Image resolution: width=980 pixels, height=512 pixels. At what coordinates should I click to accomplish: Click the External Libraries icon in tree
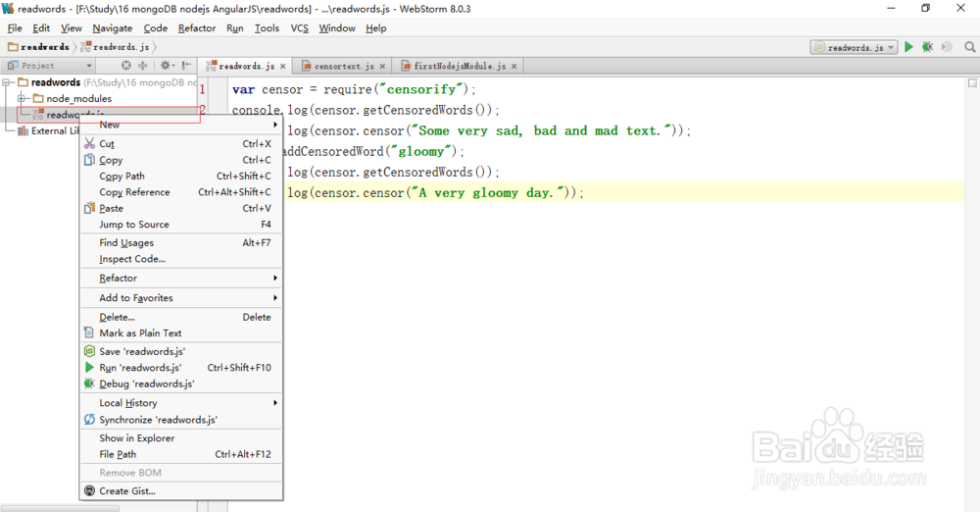click(24, 130)
